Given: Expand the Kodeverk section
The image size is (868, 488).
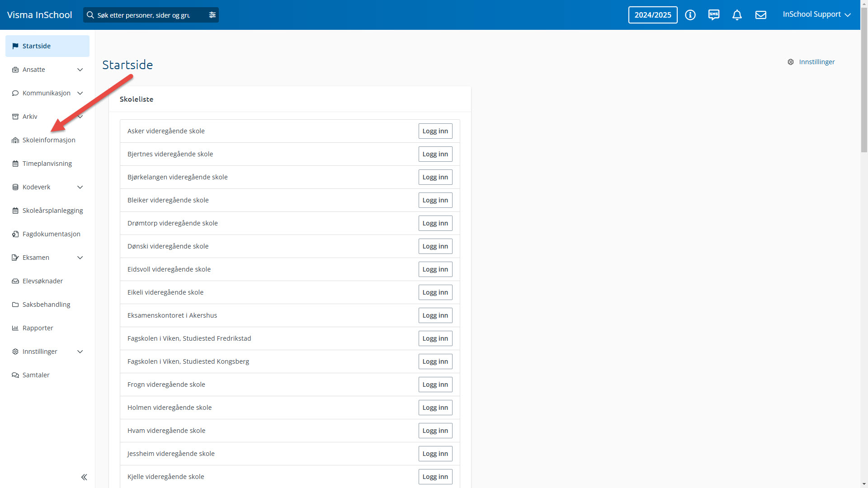Looking at the screenshot, I should [x=80, y=187].
